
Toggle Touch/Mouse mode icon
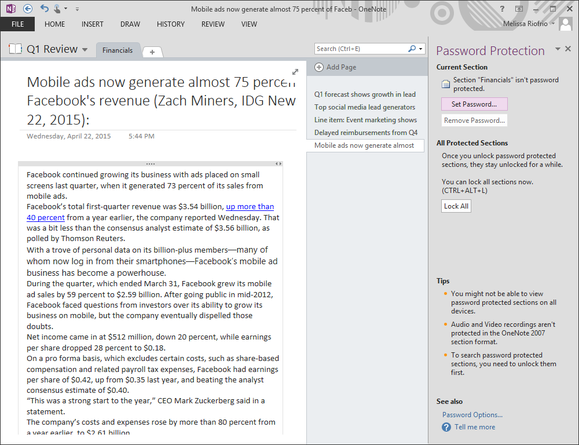(57, 8)
